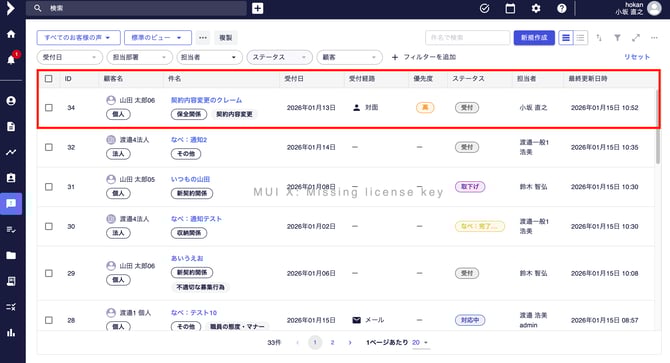Sort by the 受付日 column header
670x363 pixels.
pyautogui.click(x=294, y=79)
